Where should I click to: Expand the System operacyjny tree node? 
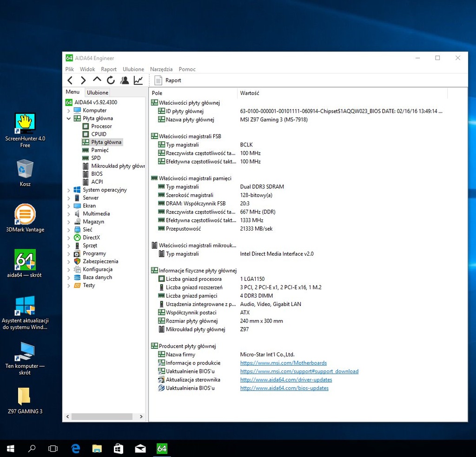click(x=69, y=190)
